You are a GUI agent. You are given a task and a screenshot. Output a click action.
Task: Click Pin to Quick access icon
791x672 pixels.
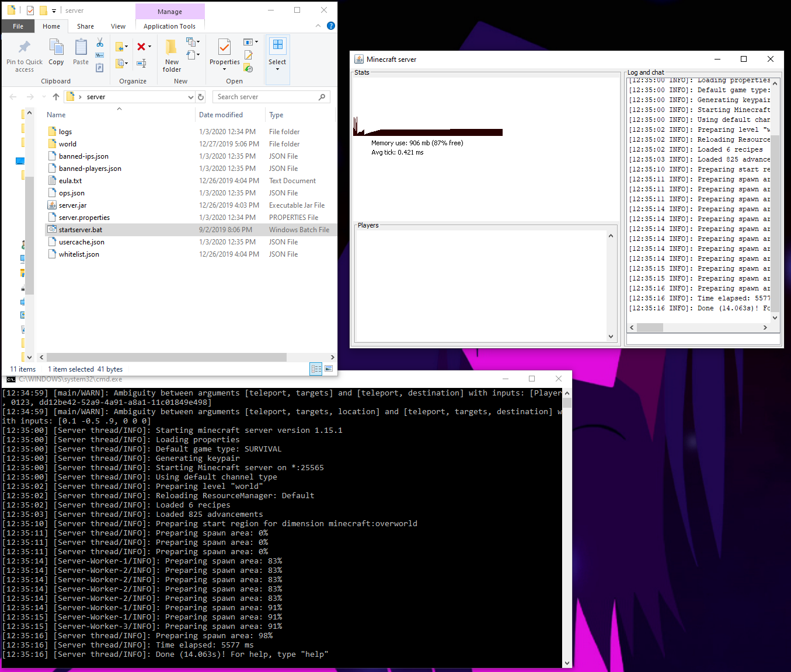[x=25, y=47]
